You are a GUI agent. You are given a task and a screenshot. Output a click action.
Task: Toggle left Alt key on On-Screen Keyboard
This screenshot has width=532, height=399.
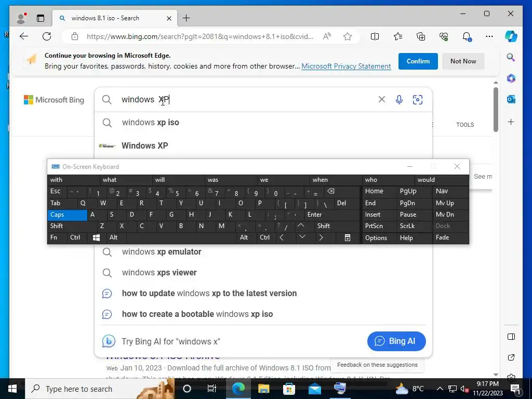116,237
